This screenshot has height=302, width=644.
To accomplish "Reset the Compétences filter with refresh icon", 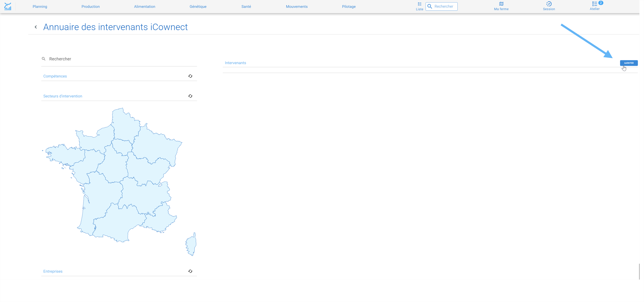I will [190, 76].
